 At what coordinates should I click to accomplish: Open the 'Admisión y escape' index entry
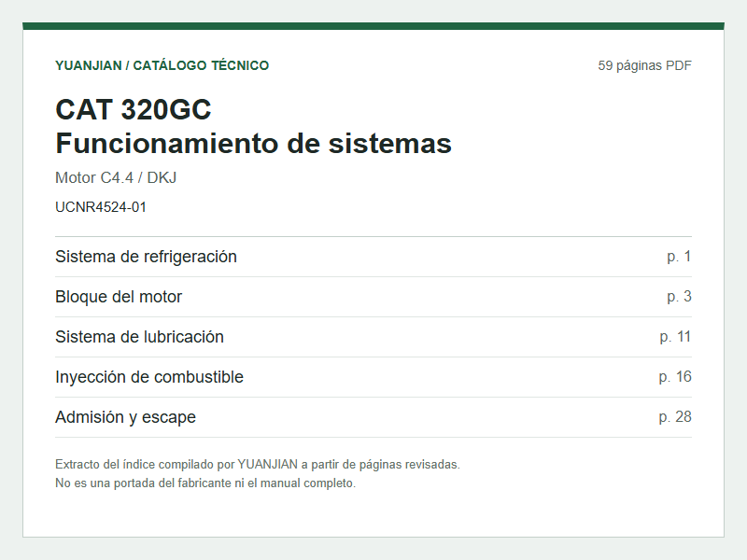[x=373, y=416]
